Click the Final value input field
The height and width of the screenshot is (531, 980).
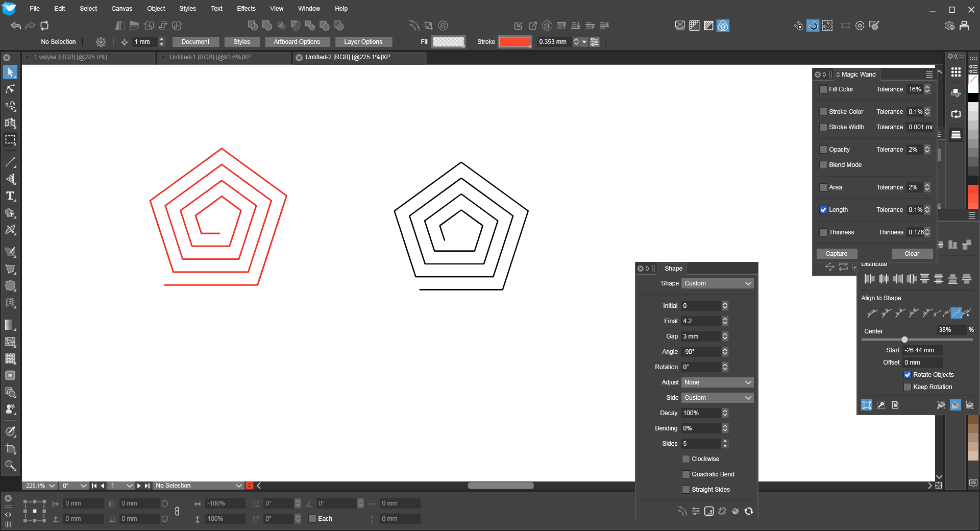point(701,321)
